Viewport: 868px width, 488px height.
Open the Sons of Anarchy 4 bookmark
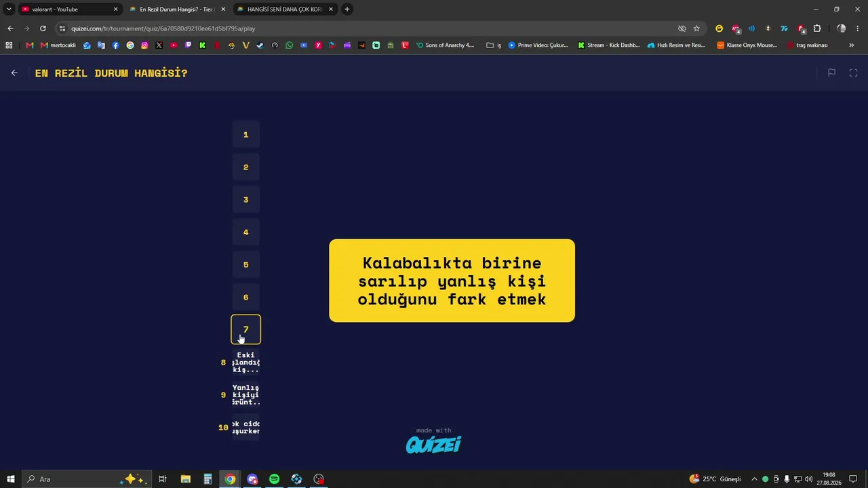(445, 45)
